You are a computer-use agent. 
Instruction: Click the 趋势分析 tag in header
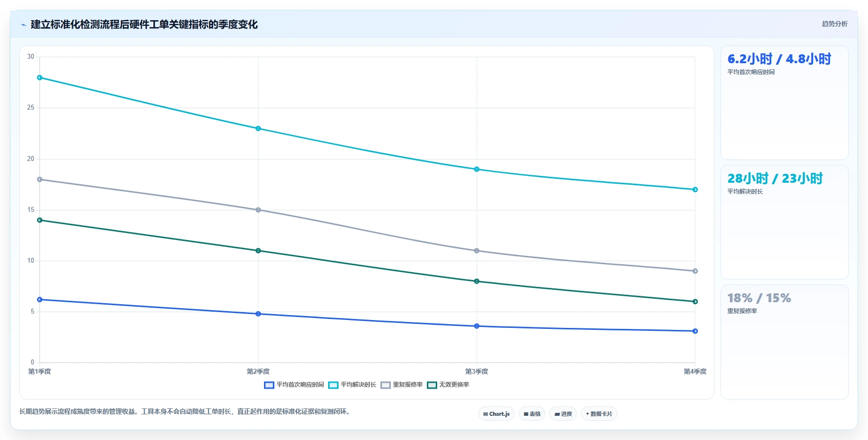pyautogui.click(x=834, y=24)
